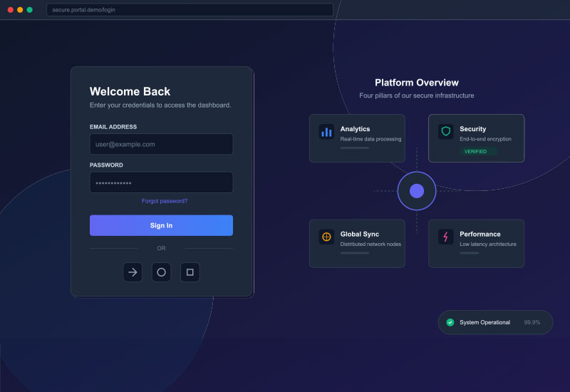Click the Analytics bar chart icon
Viewport: 570px width, 392px height.
[x=326, y=131]
